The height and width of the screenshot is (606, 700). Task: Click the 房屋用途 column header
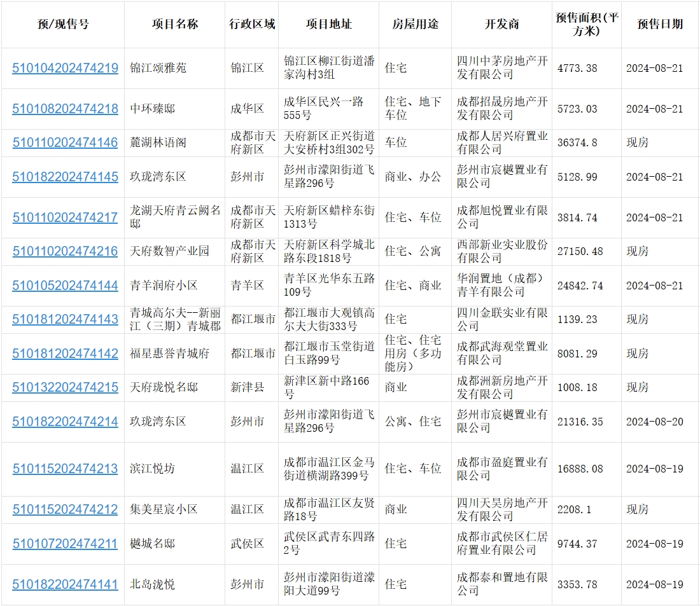click(x=415, y=24)
